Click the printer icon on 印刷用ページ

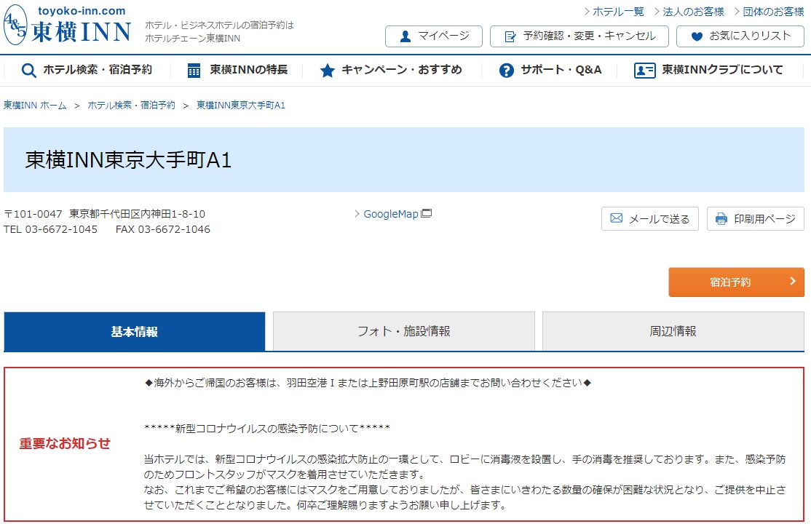click(721, 218)
